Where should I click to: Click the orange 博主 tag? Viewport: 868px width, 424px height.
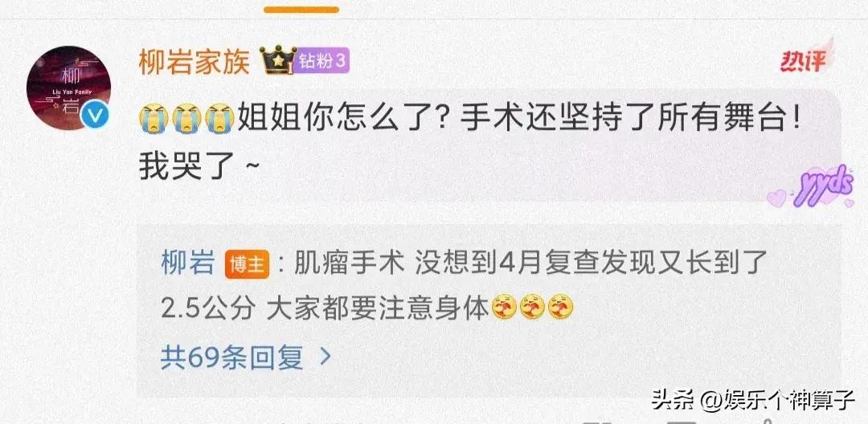[247, 263]
